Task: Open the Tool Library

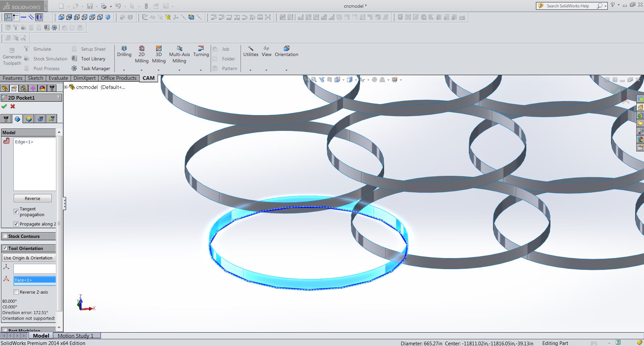Action: (x=91, y=59)
